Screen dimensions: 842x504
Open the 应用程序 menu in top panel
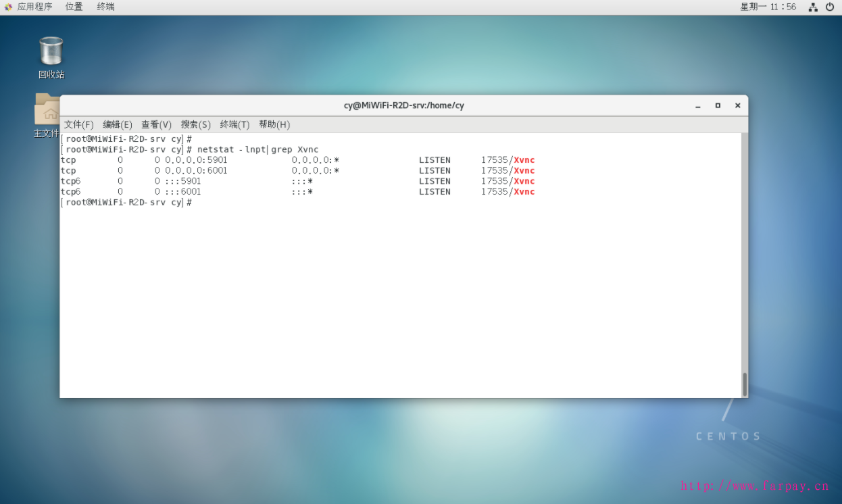coord(28,7)
